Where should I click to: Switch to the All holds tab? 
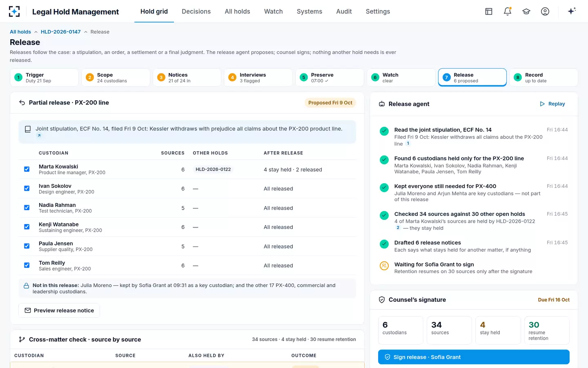[237, 11]
